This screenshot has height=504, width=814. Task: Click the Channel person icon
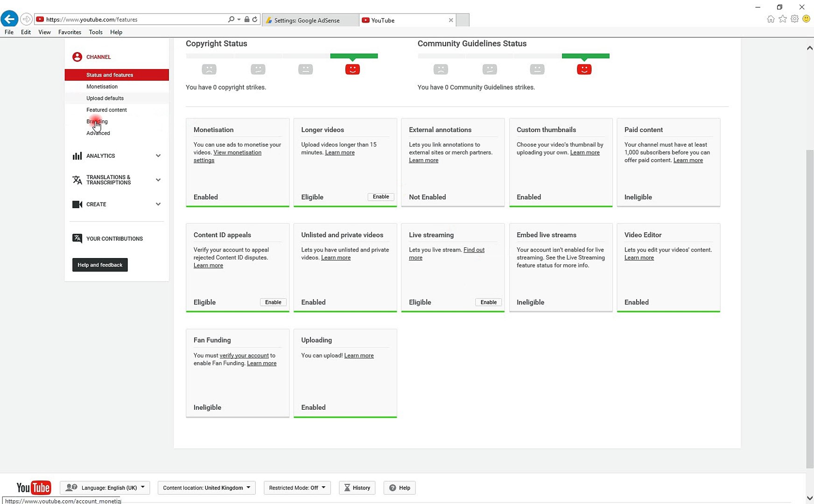(x=77, y=57)
